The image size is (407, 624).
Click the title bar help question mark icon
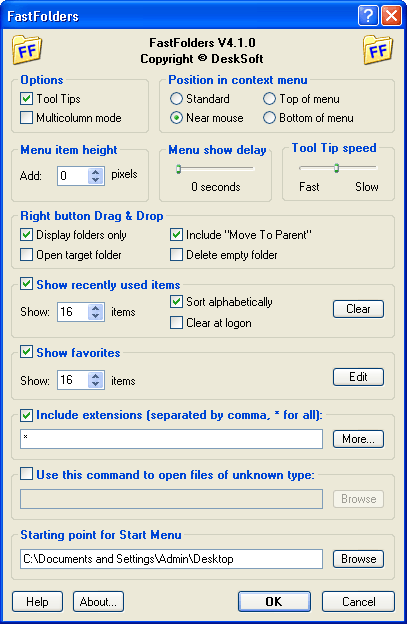368,16
